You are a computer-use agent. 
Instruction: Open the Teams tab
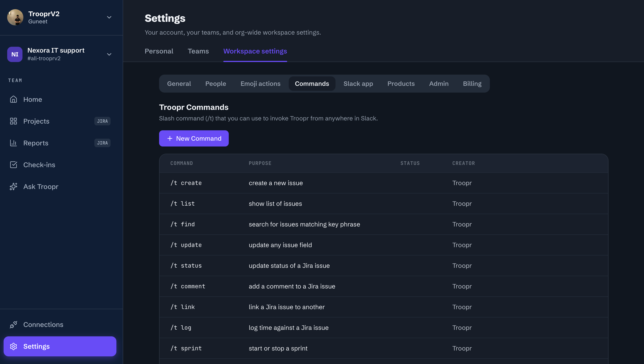(x=198, y=51)
